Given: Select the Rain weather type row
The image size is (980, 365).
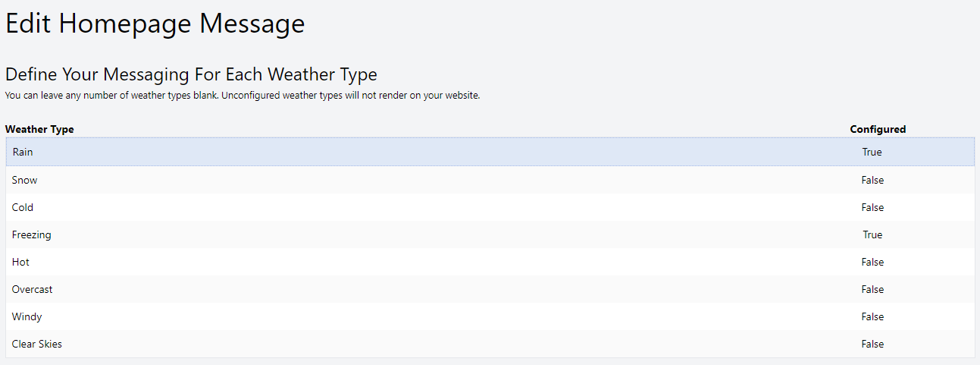Looking at the screenshot, I should [490, 152].
